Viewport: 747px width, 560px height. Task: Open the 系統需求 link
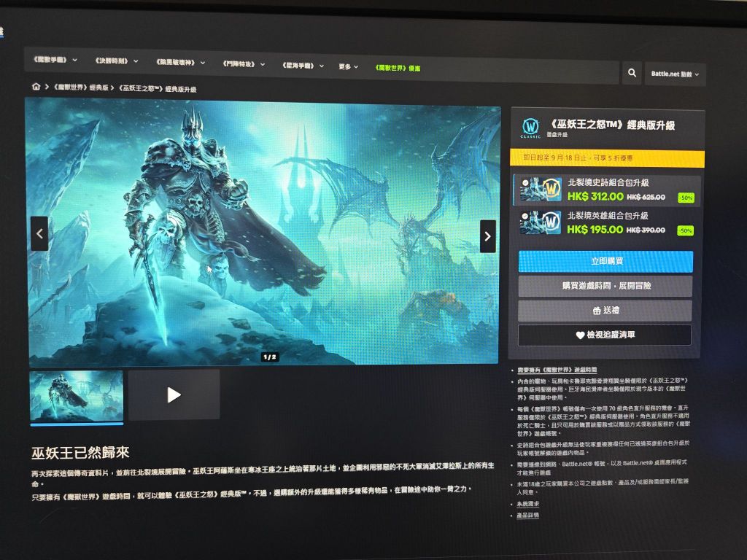click(x=528, y=504)
